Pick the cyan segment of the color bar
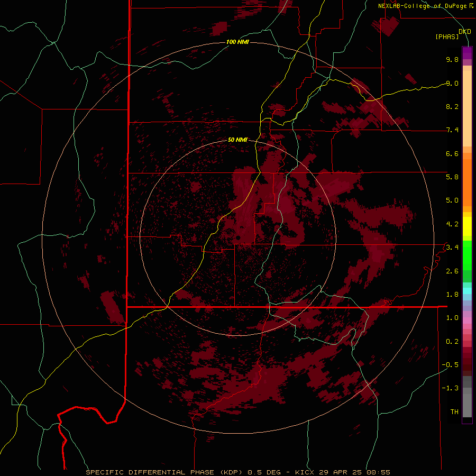The height and width of the screenshot is (476, 476). point(467,291)
